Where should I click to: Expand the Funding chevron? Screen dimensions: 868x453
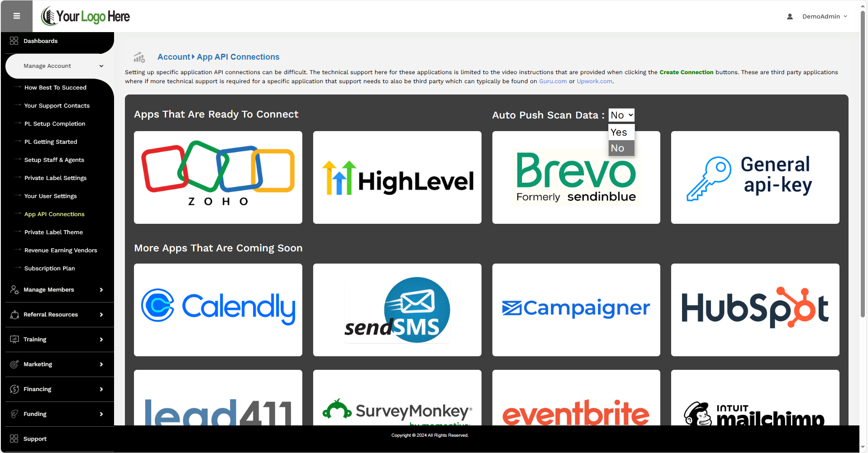pyautogui.click(x=101, y=414)
